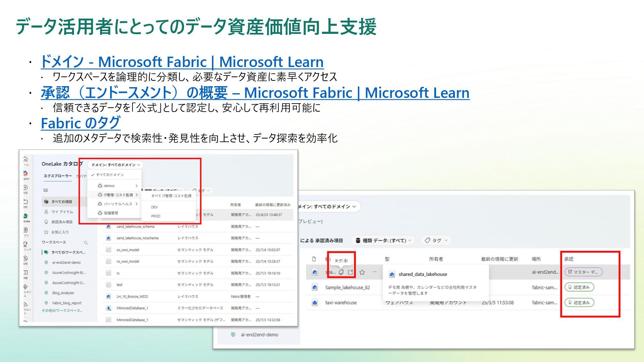
Task: Click the file-type icon column header
Action: 314,259
